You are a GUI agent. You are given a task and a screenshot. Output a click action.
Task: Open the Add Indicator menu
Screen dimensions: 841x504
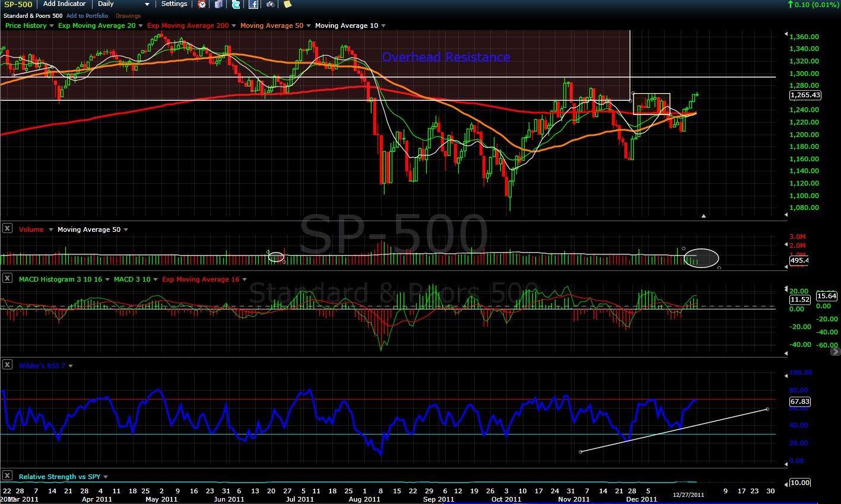point(65,4)
